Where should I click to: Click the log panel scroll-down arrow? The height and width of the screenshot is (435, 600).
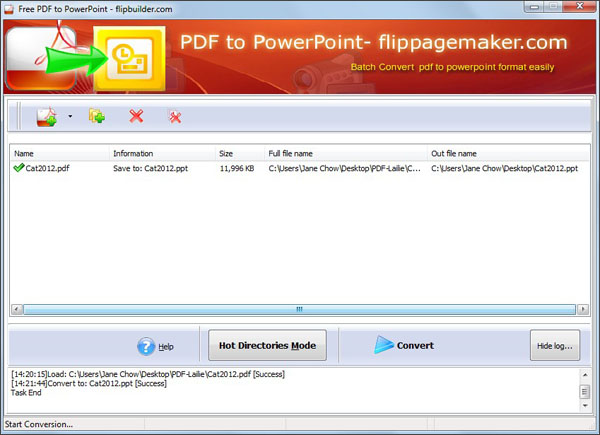(585, 405)
